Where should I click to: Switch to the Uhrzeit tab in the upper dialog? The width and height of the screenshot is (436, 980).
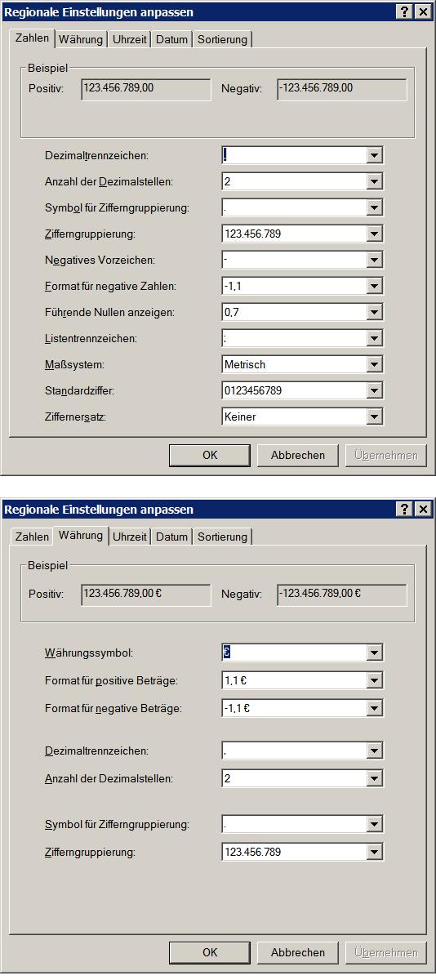click(x=130, y=39)
